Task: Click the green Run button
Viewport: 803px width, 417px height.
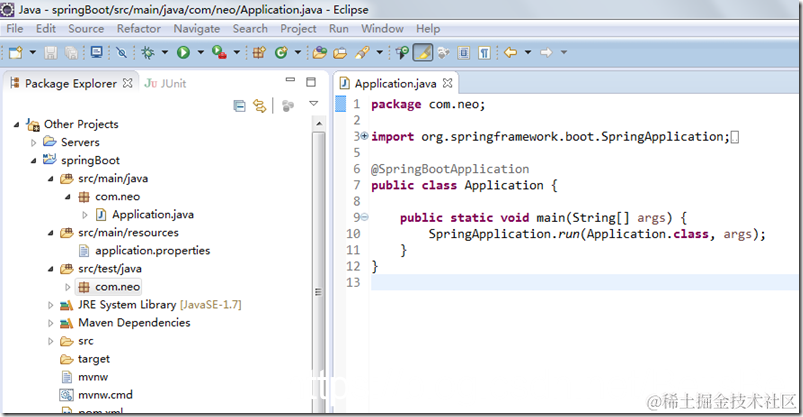Action: click(x=183, y=52)
